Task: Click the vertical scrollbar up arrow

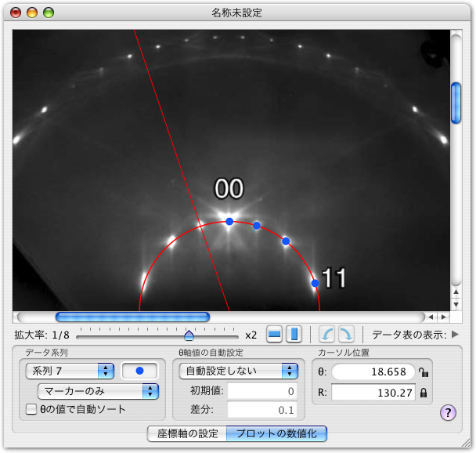Action: coord(456,292)
